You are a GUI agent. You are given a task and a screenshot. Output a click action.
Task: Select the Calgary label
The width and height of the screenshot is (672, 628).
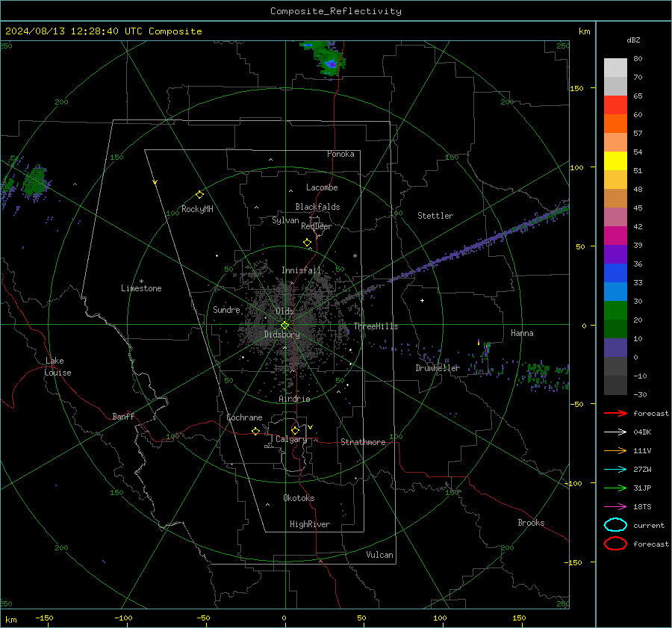[x=291, y=439]
